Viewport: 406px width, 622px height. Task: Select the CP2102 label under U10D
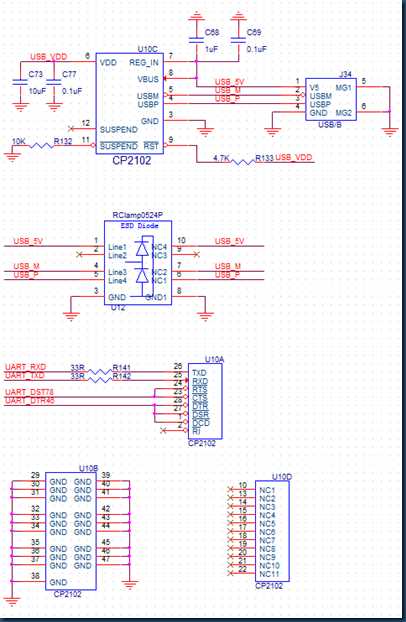point(269,586)
